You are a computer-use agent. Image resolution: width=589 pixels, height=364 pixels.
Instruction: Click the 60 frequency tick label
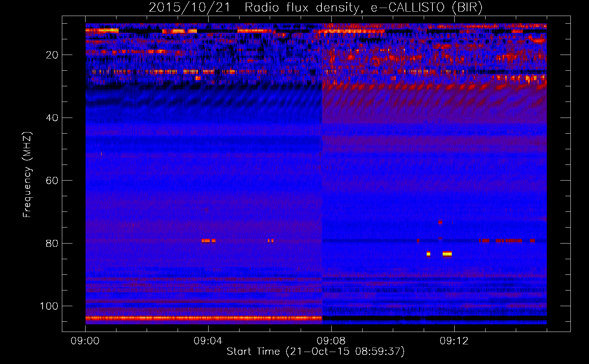point(52,181)
